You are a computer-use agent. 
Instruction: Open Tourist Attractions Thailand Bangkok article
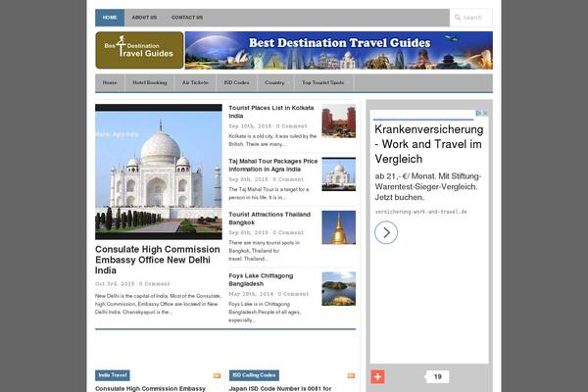pos(269,219)
